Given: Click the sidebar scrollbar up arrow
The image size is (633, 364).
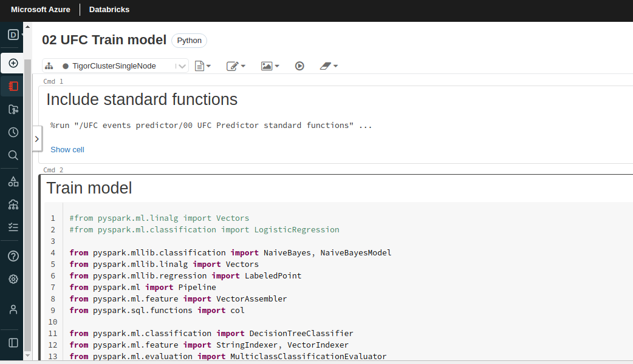Looking at the screenshot, I should pos(27,27).
